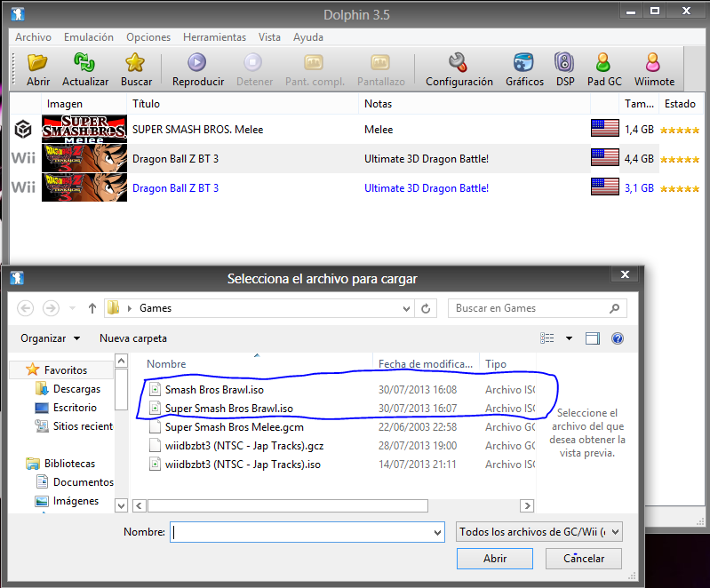Open the Organizar dropdown

coord(51,338)
